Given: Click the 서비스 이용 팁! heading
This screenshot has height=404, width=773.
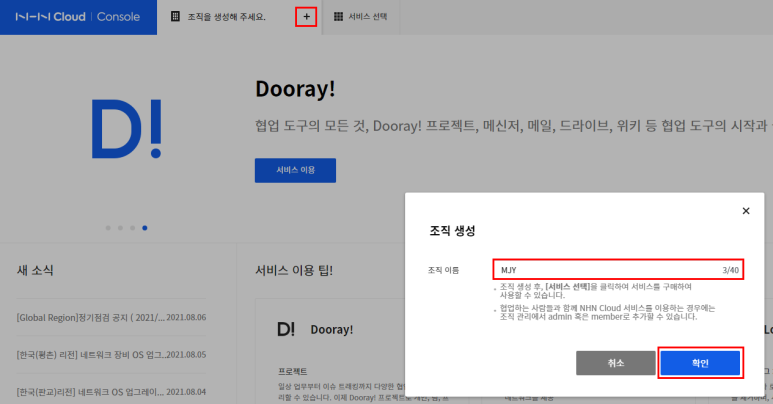Looking at the screenshot, I should tap(294, 270).
